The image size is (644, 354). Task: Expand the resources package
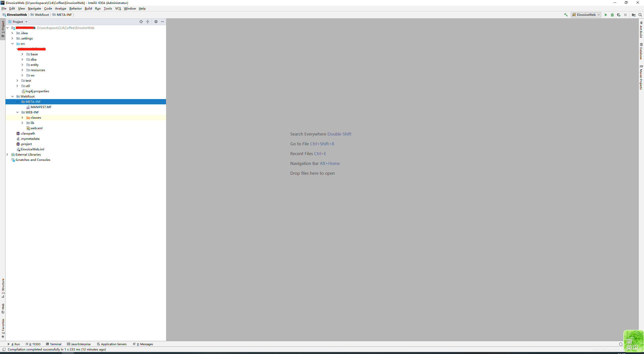click(22, 70)
